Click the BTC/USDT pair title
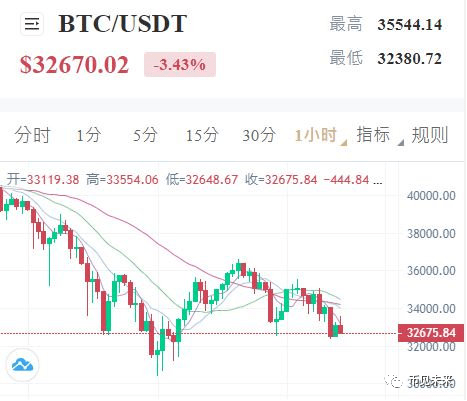Image resolution: width=467 pixels, height=401 pixels. [x=122, y=24]
